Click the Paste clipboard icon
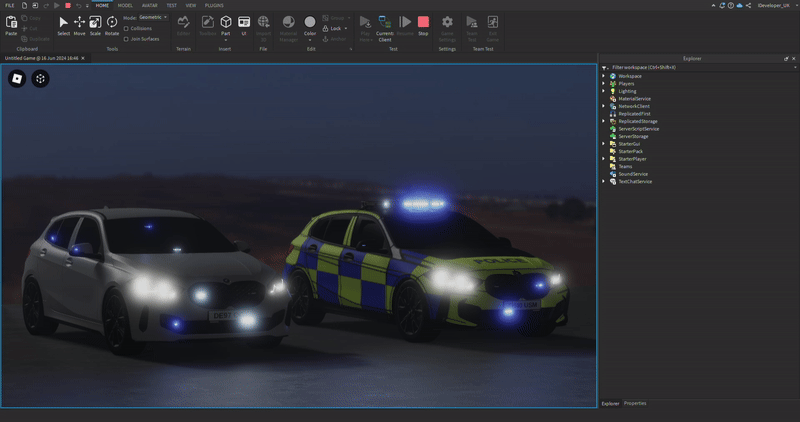This screenshot has height=422, width=800. pyautogui.click(x=11, y=24)
